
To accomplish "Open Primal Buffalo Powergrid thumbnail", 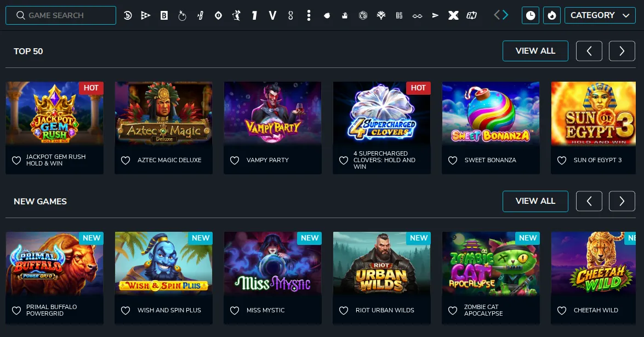I will click(x=55, y=264).
